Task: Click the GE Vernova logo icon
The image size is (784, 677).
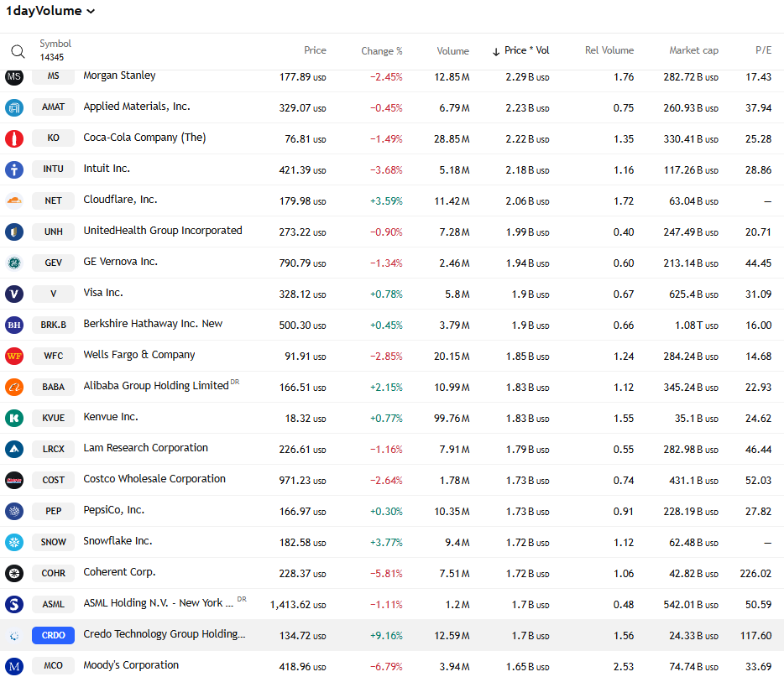Action: [x=14, y=263]
